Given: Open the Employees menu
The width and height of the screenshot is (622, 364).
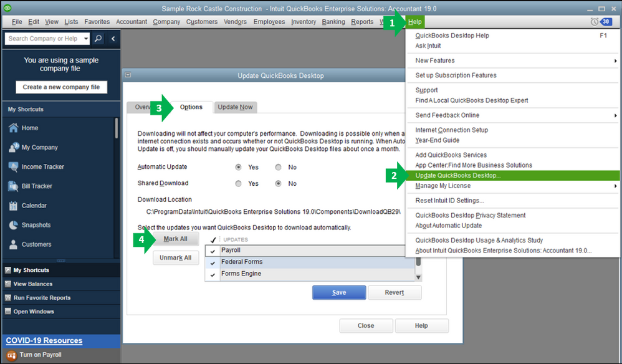Looking at the screenshot, I should point(269,22).
